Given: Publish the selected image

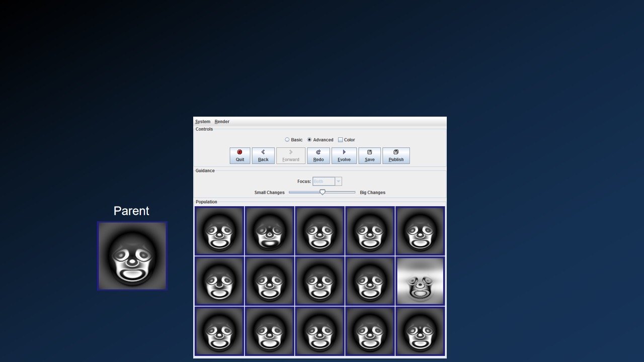Looking at the screenshot, I should click(x=396, y=155).
